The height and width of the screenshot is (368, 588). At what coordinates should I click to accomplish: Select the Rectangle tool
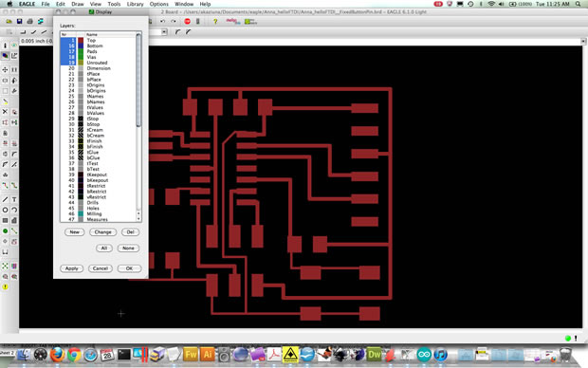[x=5, y=221]
